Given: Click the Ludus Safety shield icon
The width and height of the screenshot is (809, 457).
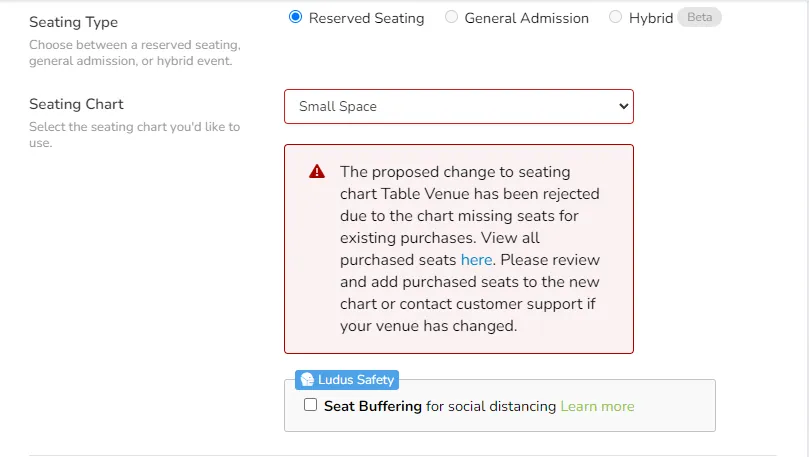Looking at the screenshot, I should [x=307, y=380].
